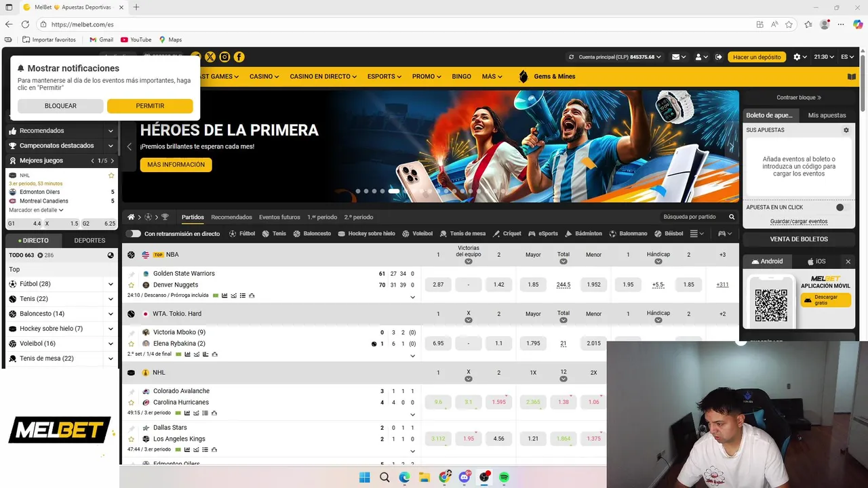Toggle Con retransmisión en directo switch

click(x=134, y=233)
